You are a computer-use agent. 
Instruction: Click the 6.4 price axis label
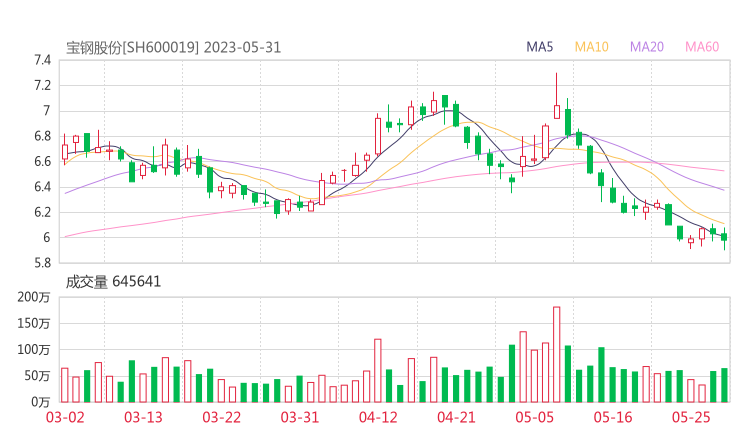coord(42,187)
